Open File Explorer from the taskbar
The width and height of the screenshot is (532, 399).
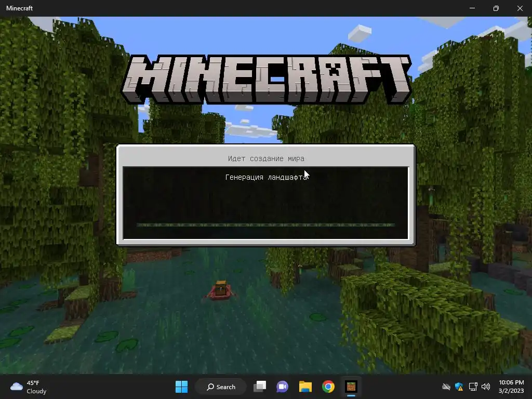[305, 387]
